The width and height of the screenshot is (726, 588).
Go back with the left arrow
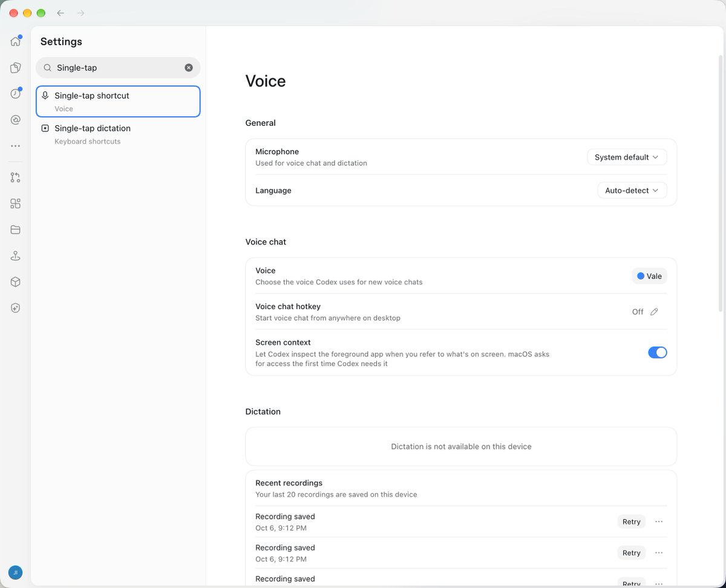[60, 13]
